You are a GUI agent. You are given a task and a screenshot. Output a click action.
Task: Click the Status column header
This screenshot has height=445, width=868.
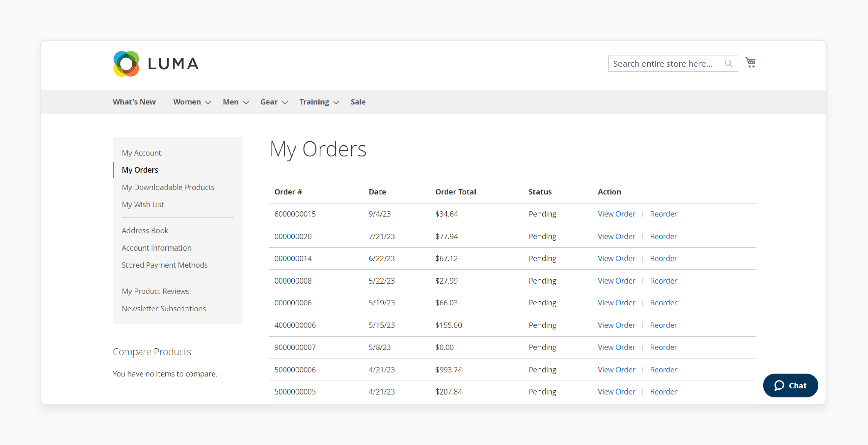pyautogui.click(x=540, y=192)
